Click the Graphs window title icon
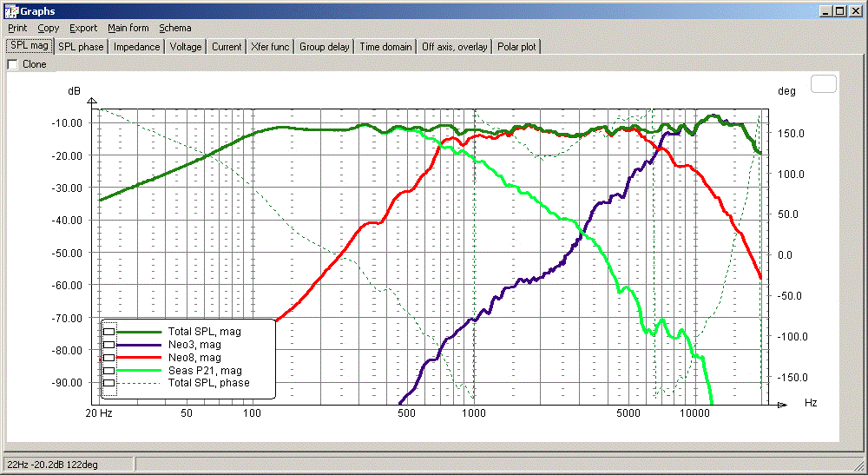This screenshot has width=868, height=475. pyautogui.click(x=10, y=10)
